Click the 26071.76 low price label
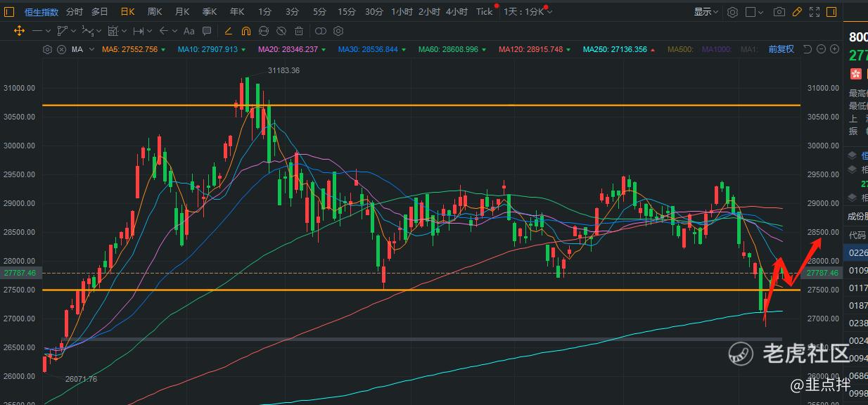Image resolution: width=868 pixels, height=405 pixels. [x=81, y=379]
